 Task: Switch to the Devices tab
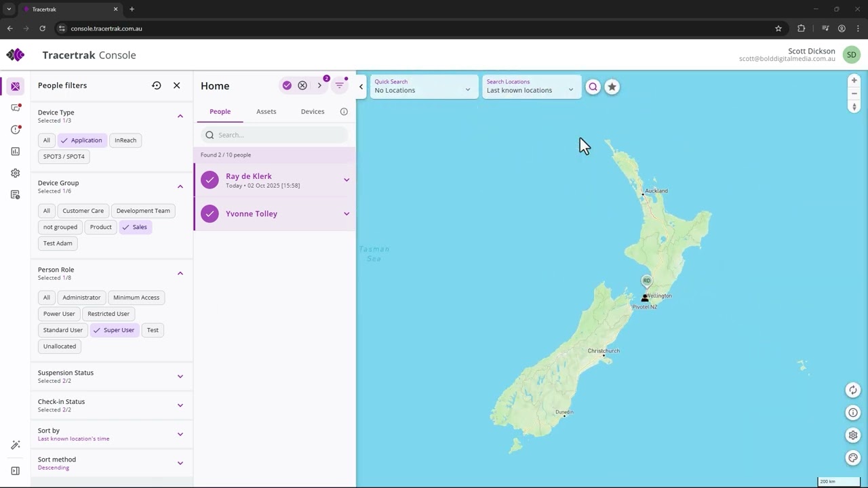pyautogui.click(x=313, y=112)
